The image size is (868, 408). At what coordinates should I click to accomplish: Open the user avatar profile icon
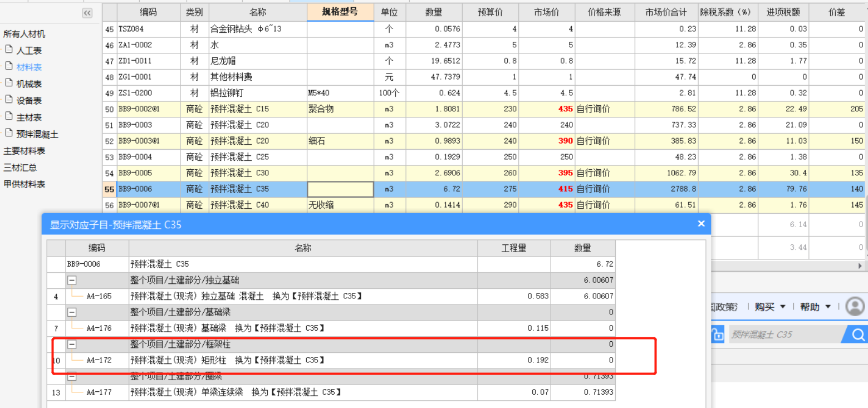(855, 306)
